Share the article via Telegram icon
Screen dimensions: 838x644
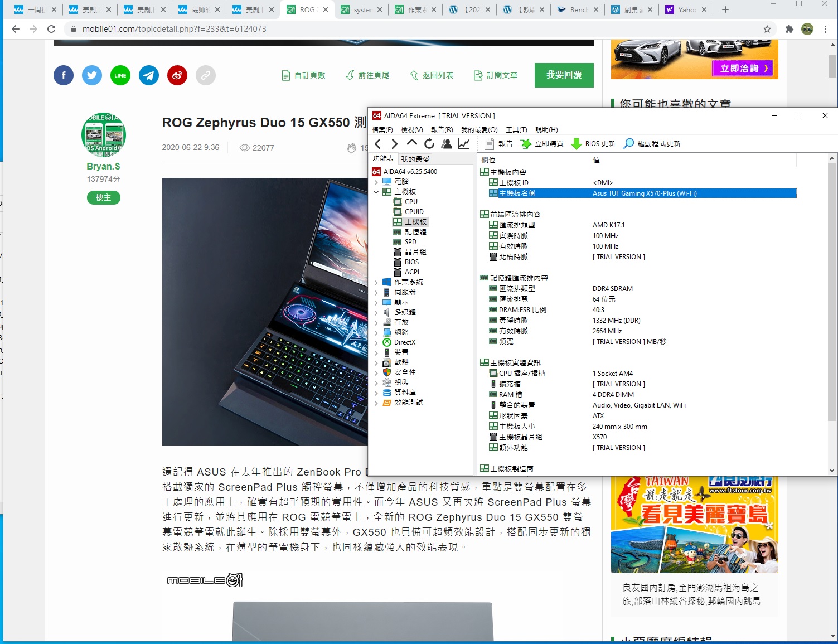[149, 75]
